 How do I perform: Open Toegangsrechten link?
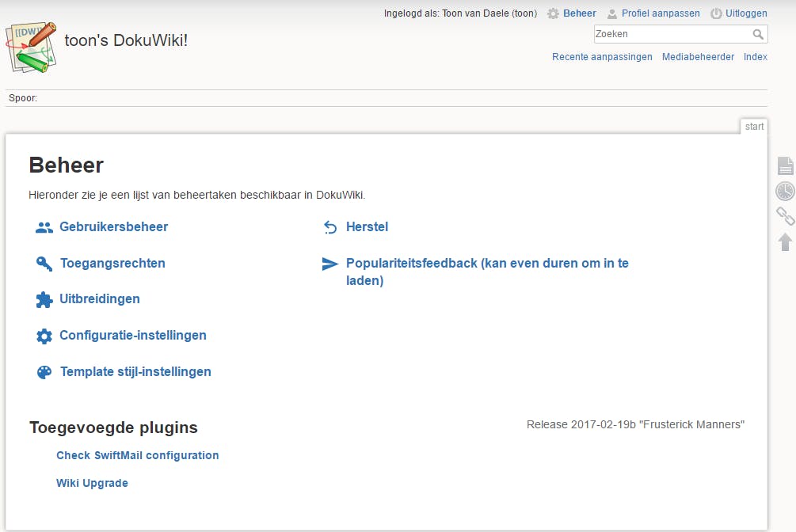pyautogui.click(x=112, y=264)
